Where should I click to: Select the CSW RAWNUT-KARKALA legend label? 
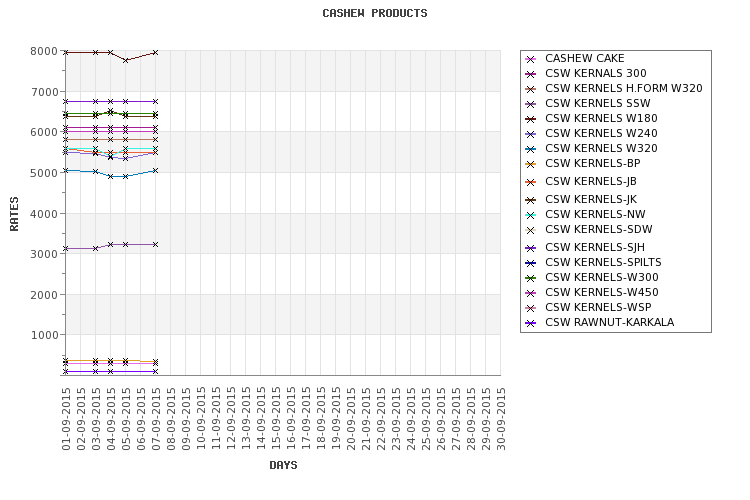[x=609, y=322]
